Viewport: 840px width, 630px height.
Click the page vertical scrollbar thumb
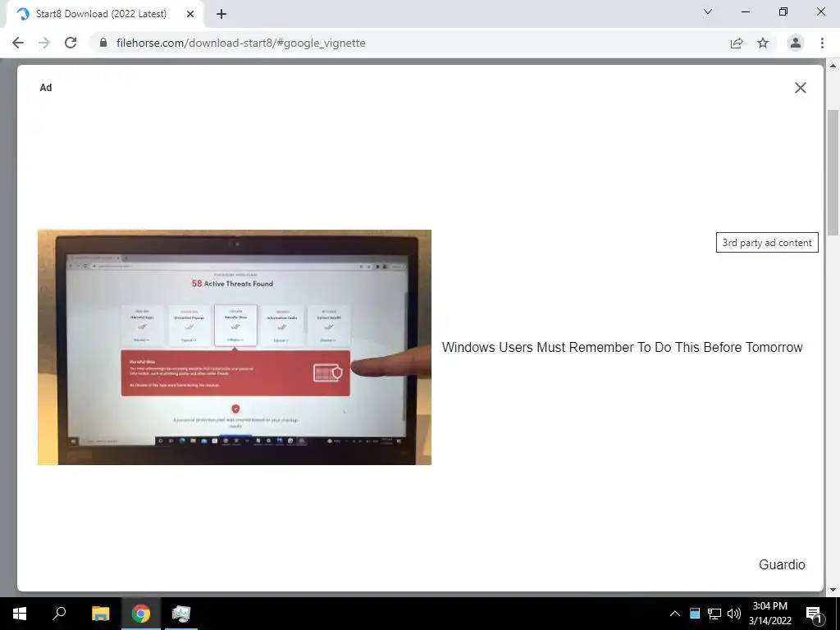click(833, 172)
